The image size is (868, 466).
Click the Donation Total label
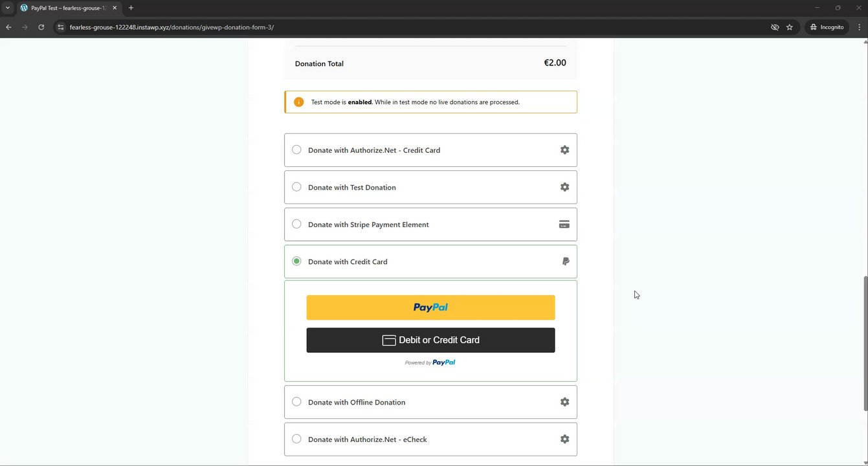point(319,63)
